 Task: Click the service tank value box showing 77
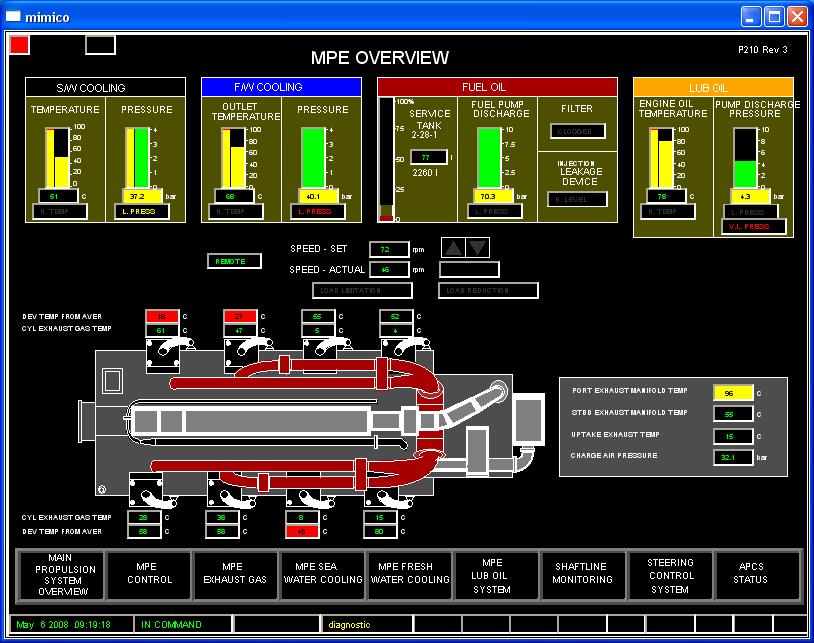pos(429,157)
